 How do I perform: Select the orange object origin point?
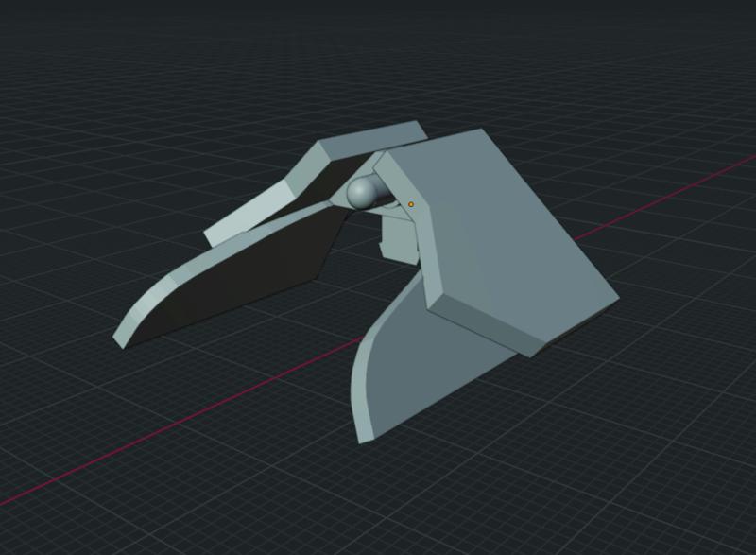(410, 201)
